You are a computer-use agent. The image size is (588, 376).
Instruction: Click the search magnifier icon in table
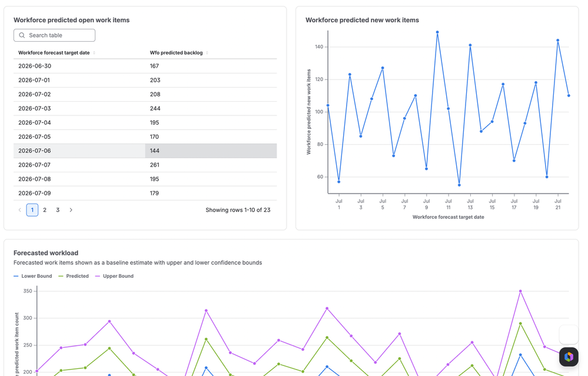22,35
